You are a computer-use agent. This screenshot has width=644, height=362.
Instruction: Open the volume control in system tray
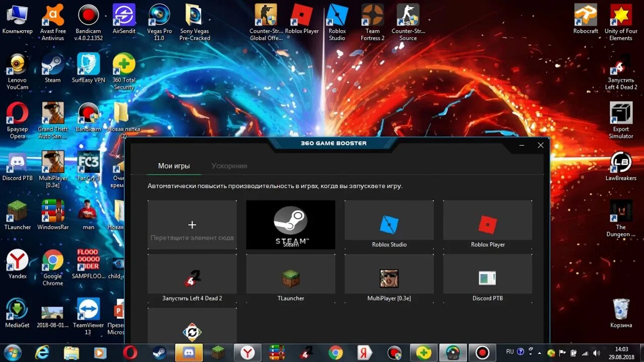point(596,352)
